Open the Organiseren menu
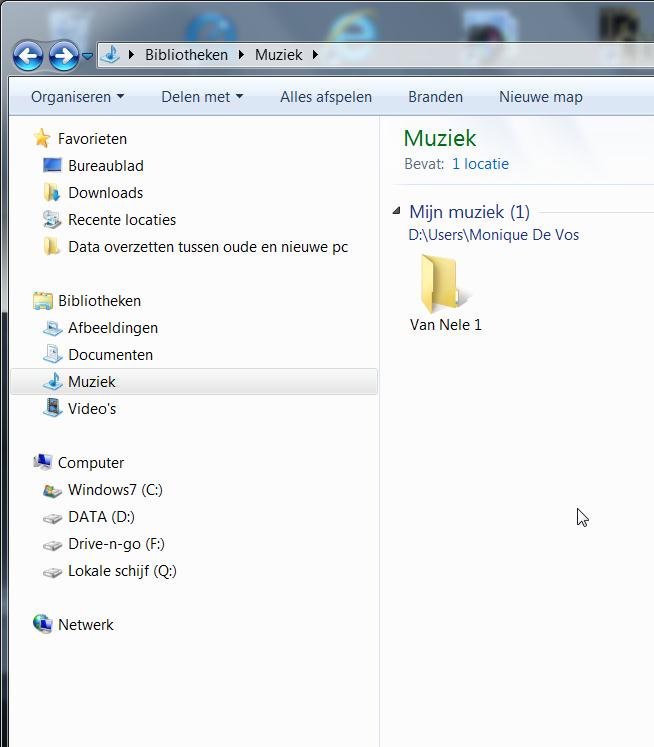Screen dimensions: 654x747 [77, 97]
